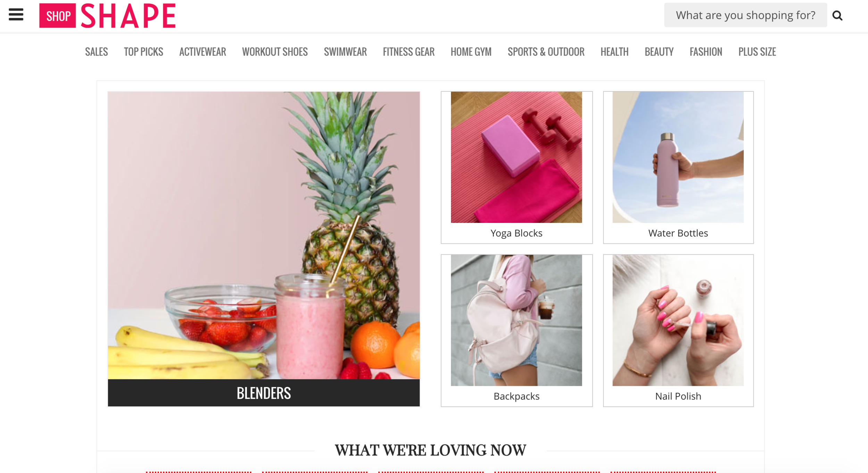
Task: Open the Blenders smoothie feature image
Action: point(264,235)
